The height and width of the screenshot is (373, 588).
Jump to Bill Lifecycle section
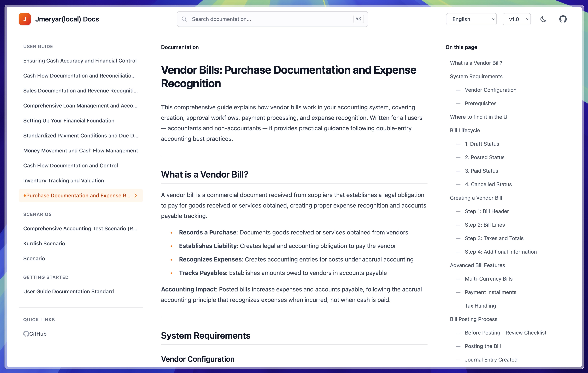pyautogui.click(x=465, y=130)
